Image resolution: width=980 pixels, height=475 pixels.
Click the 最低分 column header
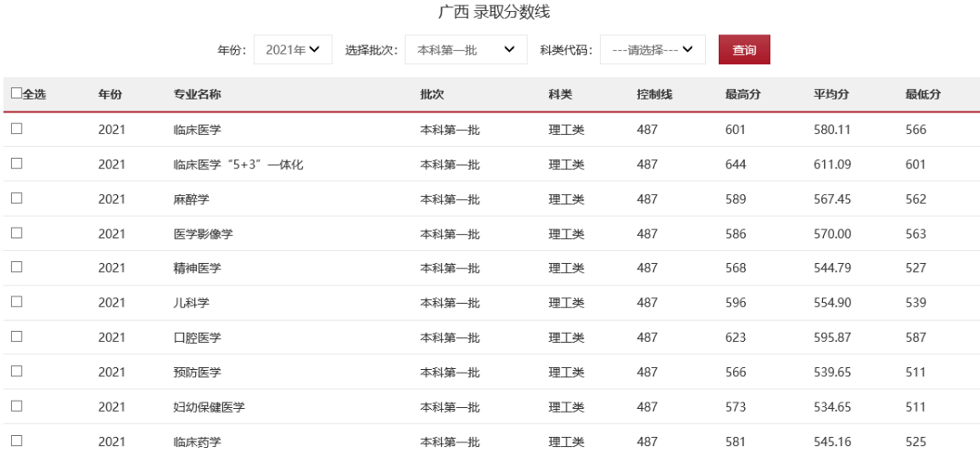click(923, 94)
